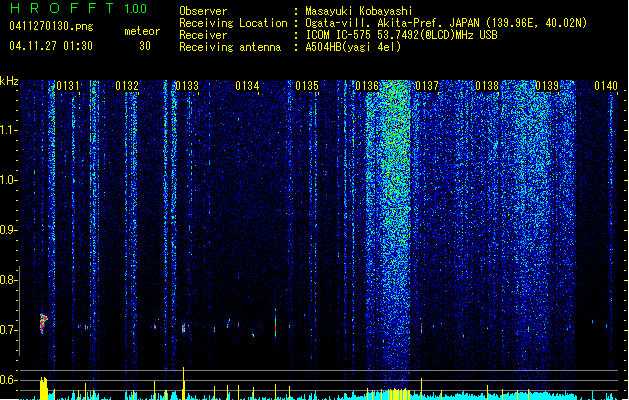Click the timestamp 04.11.27 01:30

pos(51,46)
